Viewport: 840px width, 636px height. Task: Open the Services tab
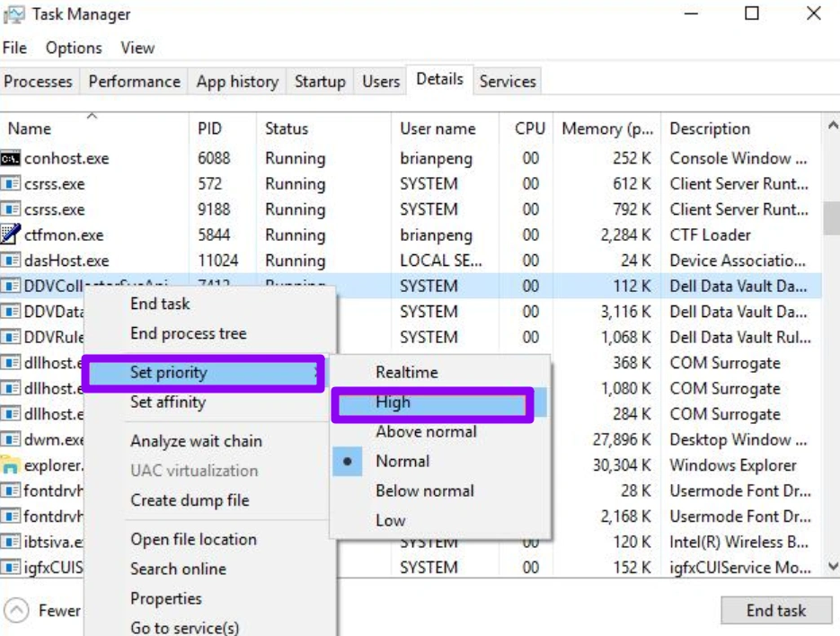[x=507, y=82]
